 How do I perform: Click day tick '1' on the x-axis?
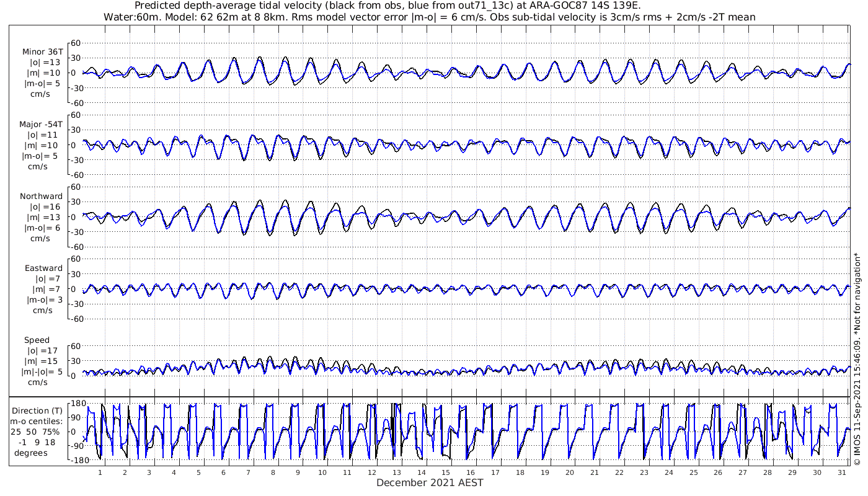point(100,472)
